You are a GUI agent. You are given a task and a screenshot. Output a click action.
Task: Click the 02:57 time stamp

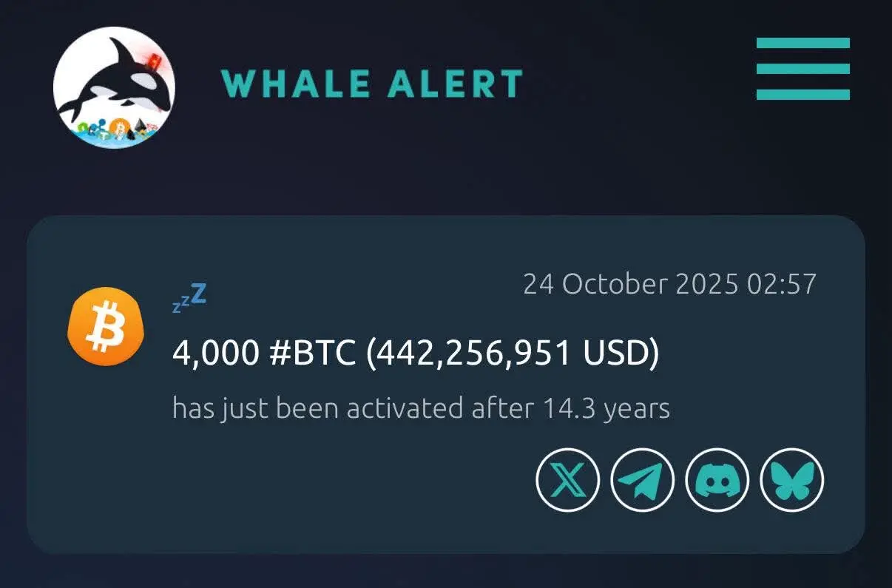coord(782,284)
